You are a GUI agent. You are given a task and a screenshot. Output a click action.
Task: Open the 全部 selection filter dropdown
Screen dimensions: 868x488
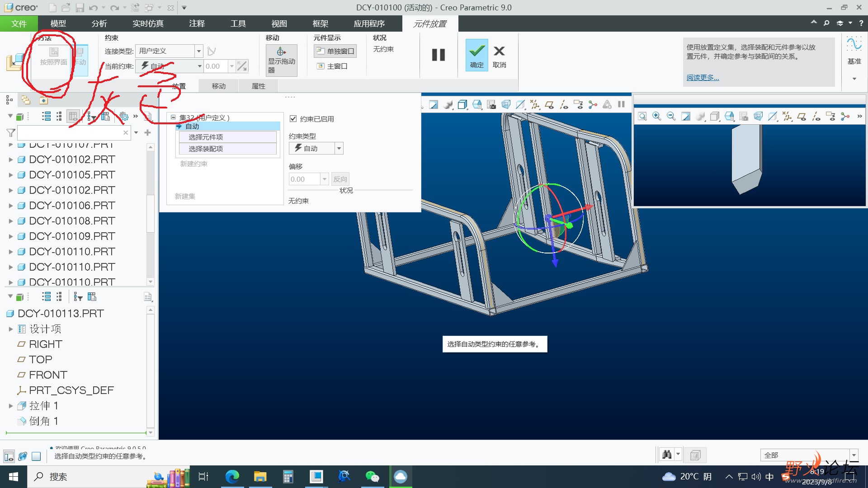pyautogui.click(x=854, y=455)
